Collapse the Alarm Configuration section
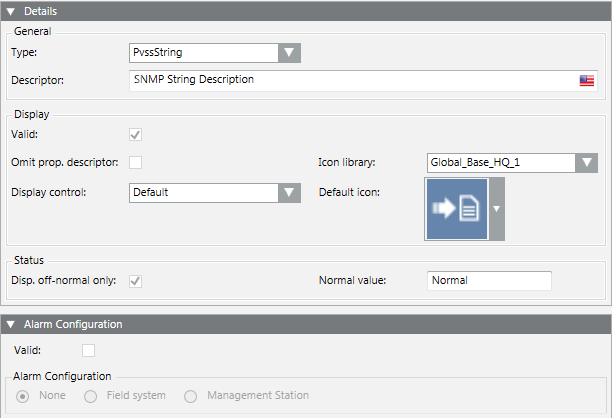 point(11,325)
